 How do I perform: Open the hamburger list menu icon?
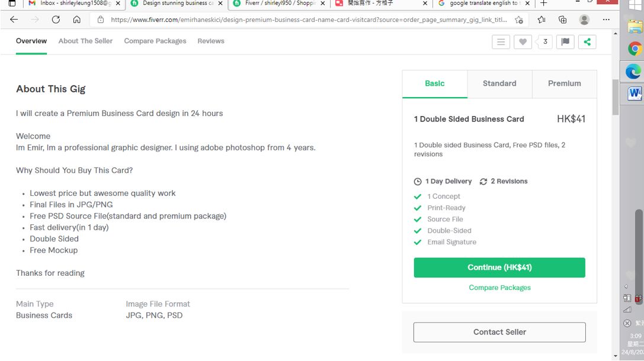click(x=501, y=42)
